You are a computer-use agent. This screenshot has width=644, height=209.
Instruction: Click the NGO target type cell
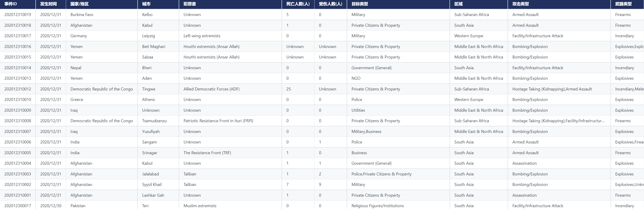tap(356, 78)
